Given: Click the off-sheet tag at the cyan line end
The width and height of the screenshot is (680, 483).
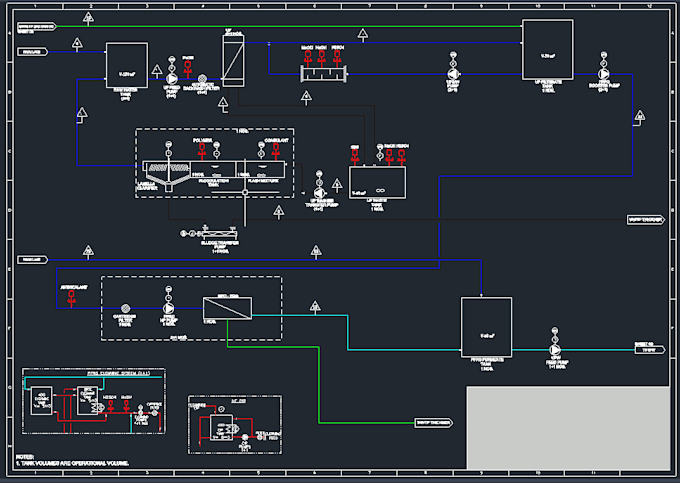Looking at the screenshot, I should [x=649, y=349].
